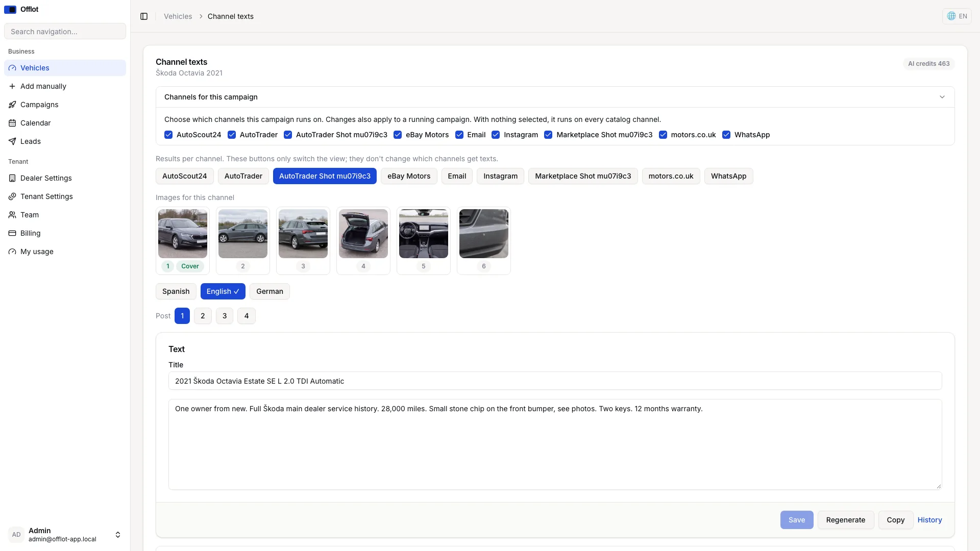980x551 pixels.
Task: Uncheck the AutoTrader channel checkbox
Action: pos(232,135)
